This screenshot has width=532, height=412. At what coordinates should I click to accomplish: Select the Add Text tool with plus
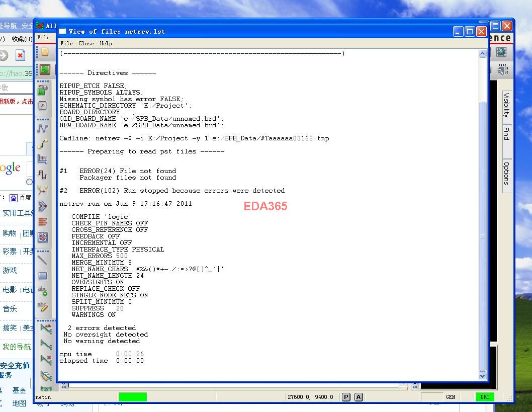[43, 291]
